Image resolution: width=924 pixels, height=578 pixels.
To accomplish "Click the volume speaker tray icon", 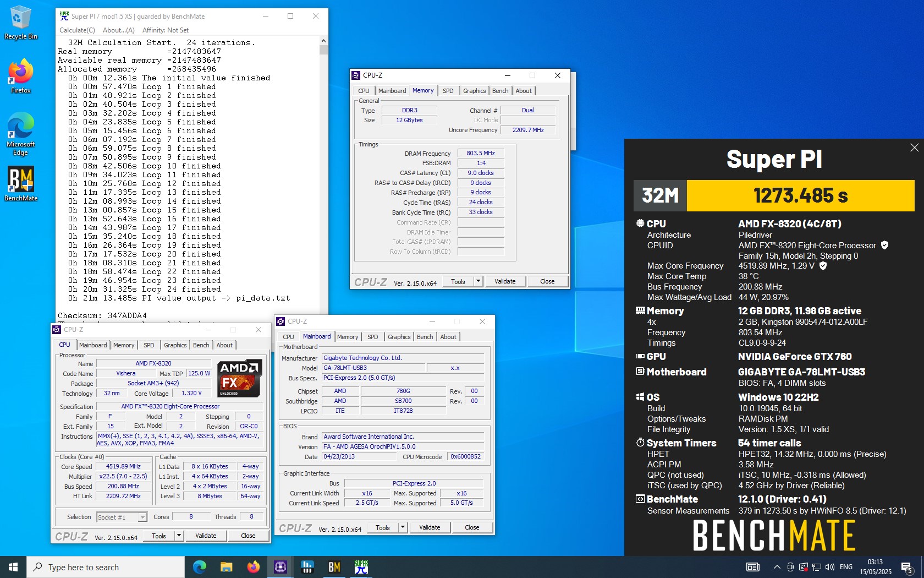I will (x=830, y=567).
